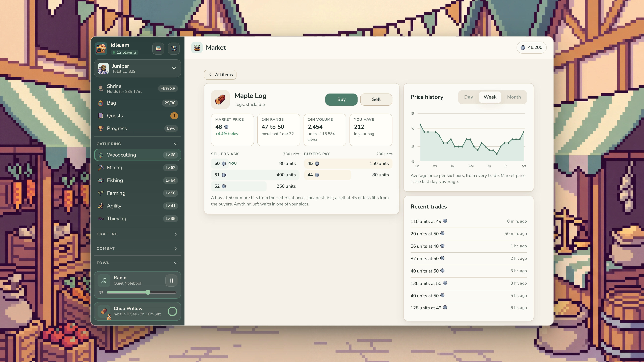
Task: Expand the Juniper character dropdown
Action: pyautogui.click(x=137, y=68)
